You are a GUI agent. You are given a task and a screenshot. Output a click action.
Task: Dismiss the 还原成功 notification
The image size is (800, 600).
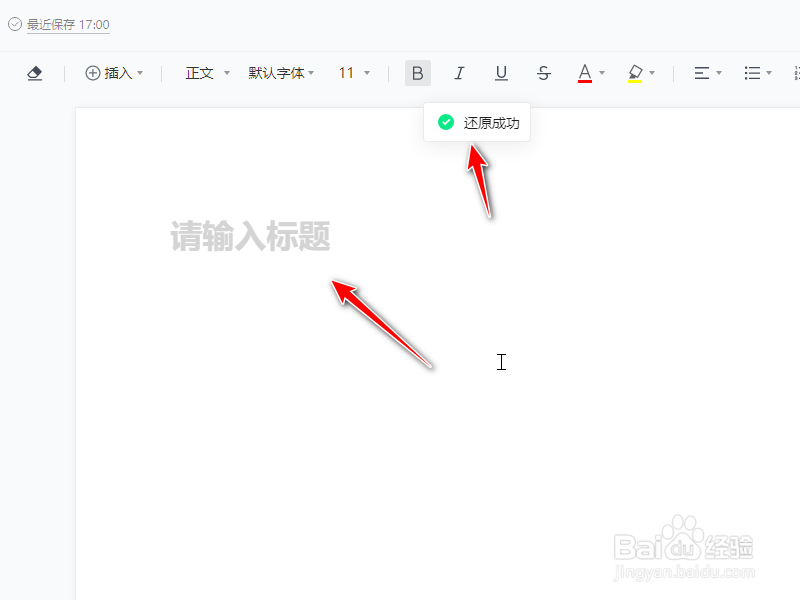click(x=477, y=121)
